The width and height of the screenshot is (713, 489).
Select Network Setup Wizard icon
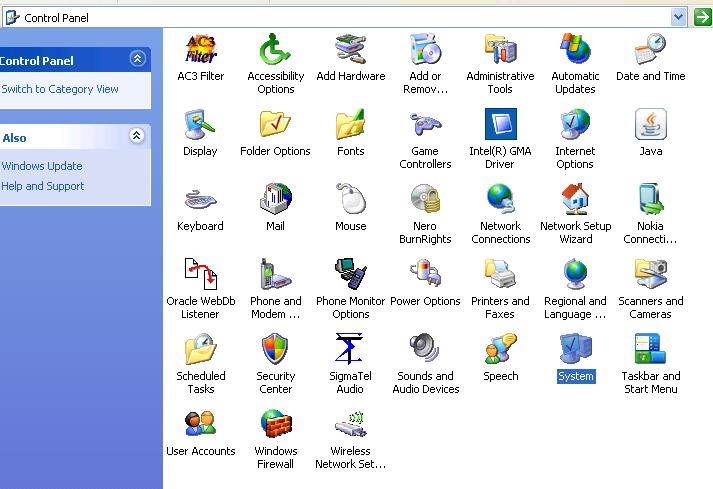[575, 199]
